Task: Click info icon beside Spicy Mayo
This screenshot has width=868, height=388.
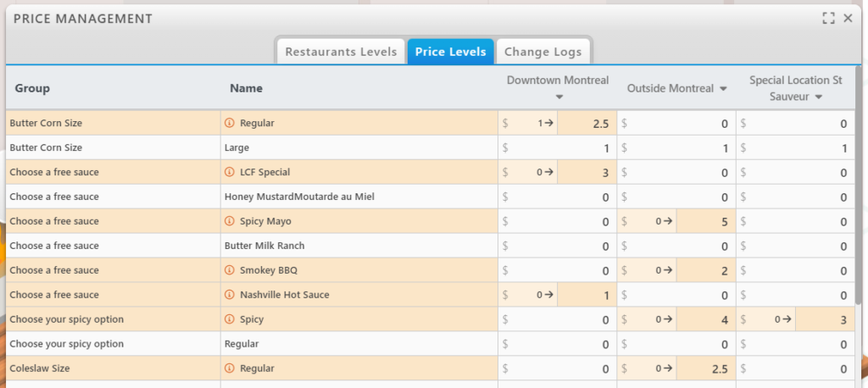Action: 230,222
